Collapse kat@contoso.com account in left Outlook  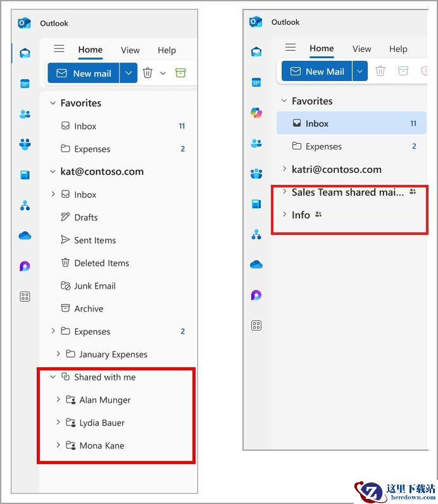click(53, 172)
